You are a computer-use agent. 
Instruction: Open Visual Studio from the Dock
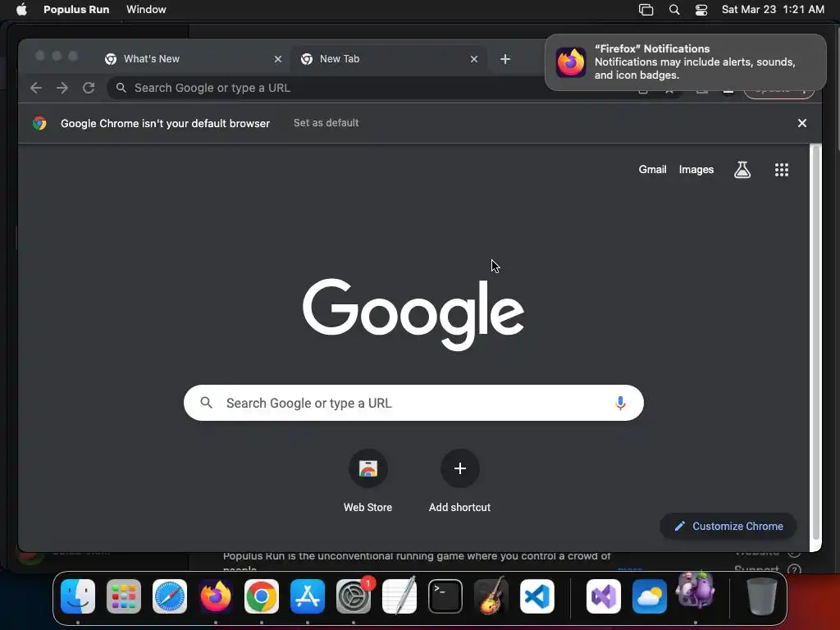(x=604, y=596)
